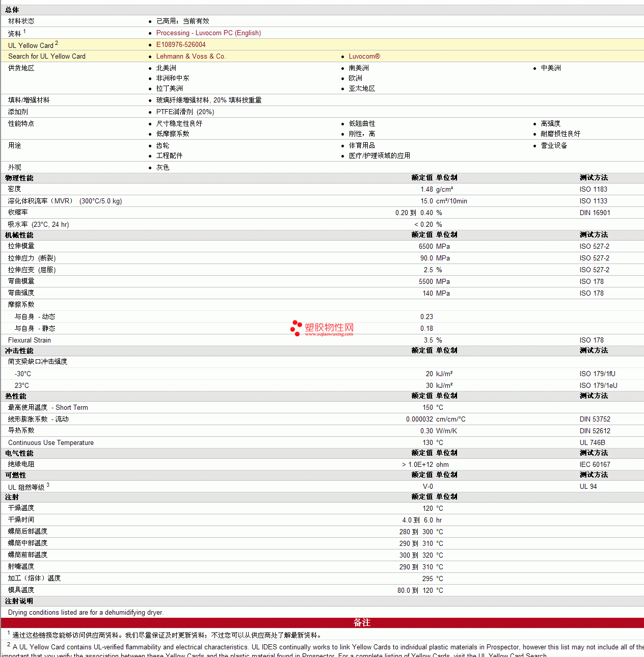This screenshot has height=657, width=644.
Task: Click the test method UL 746B
Action: (593, 442)
